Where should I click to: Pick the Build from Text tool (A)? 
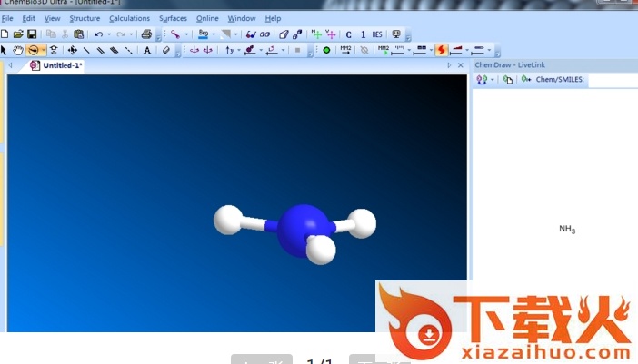click(147, 50)
